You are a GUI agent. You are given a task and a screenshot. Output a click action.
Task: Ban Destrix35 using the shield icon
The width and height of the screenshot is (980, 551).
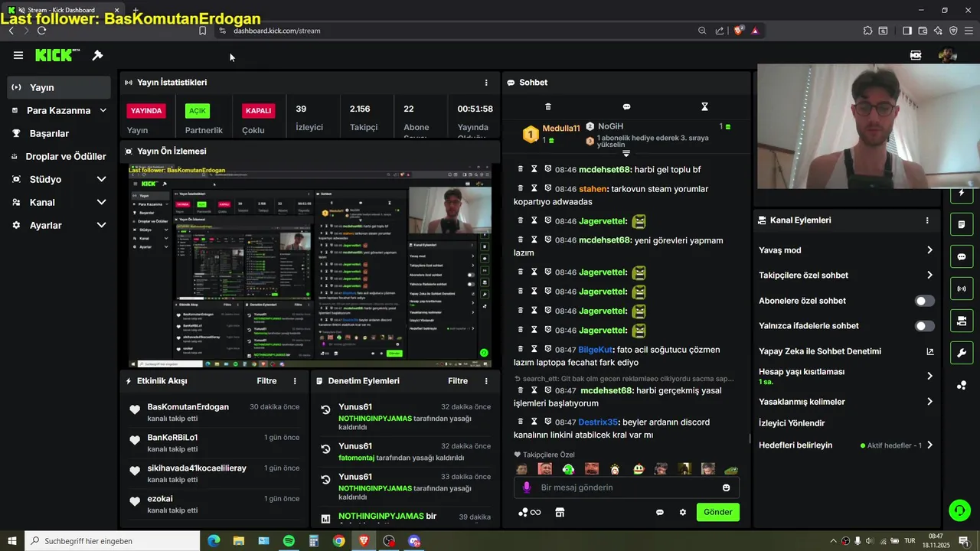click(x=548, y=422)
